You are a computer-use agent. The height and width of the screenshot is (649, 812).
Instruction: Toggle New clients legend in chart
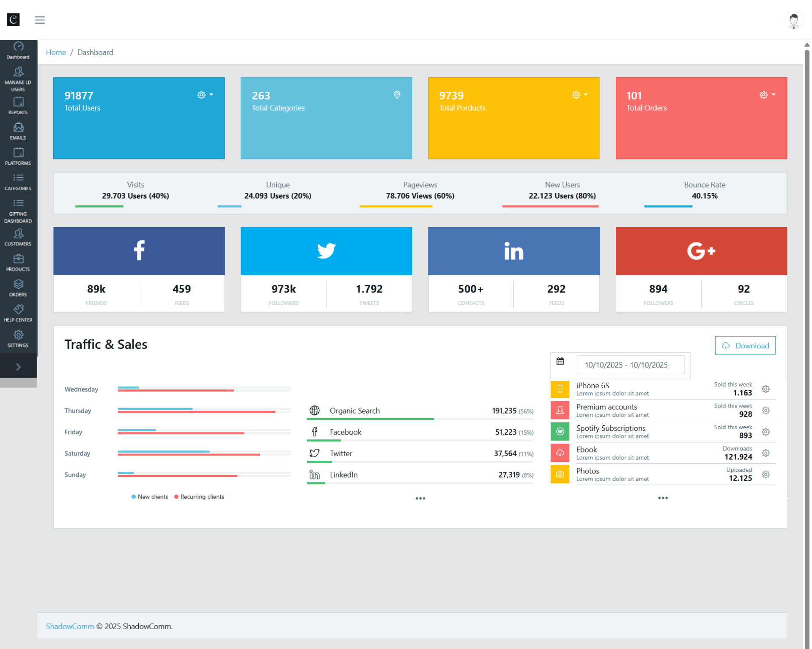click(x=150, y=497)
